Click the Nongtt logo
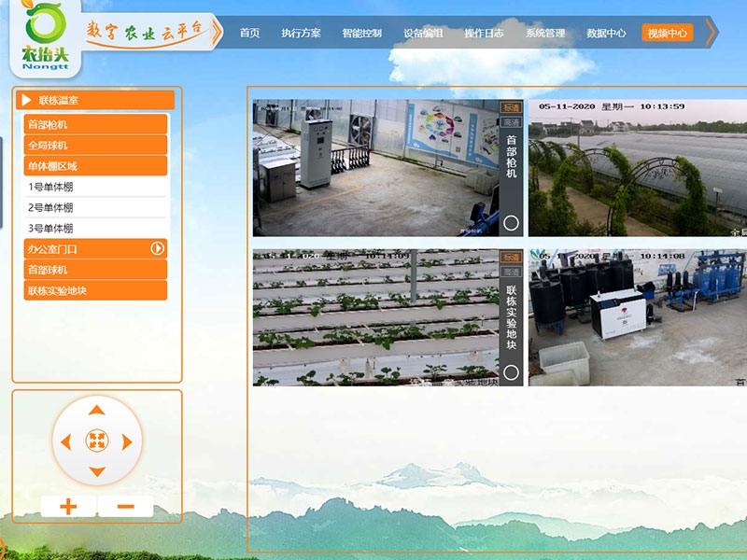Screen dimensions: 747x560 [x=39, y=37]
